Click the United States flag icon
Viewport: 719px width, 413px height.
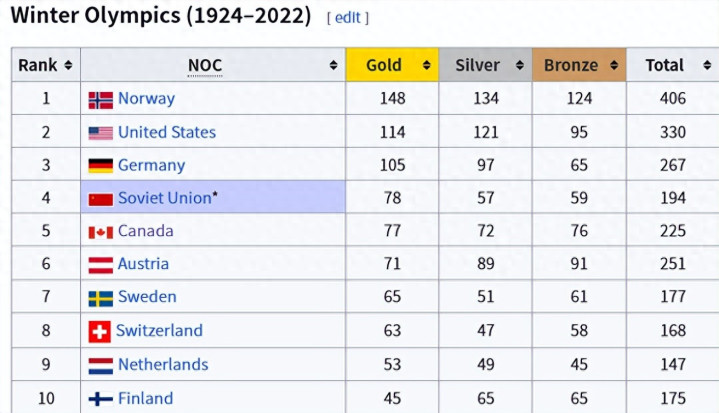[x=100, y=132]
